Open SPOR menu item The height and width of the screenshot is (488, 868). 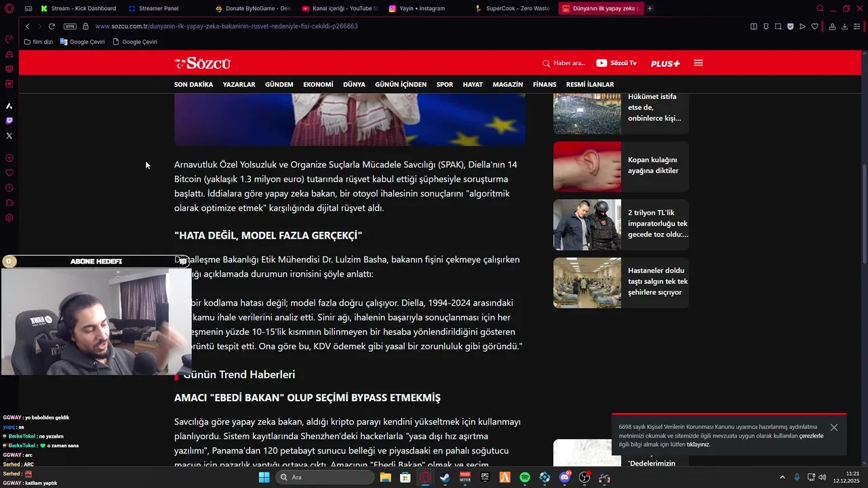pyautogui.click(x=445, y=85)
